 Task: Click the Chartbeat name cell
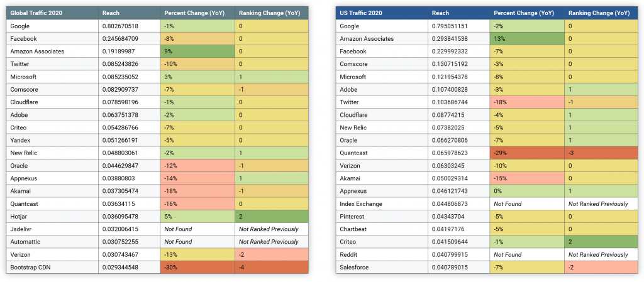382,229
